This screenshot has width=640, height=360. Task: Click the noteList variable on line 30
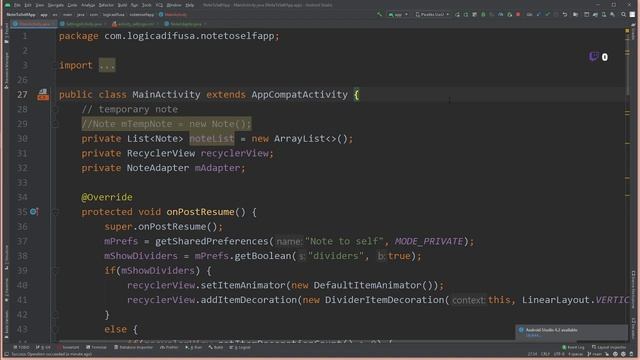coord(212,139)
